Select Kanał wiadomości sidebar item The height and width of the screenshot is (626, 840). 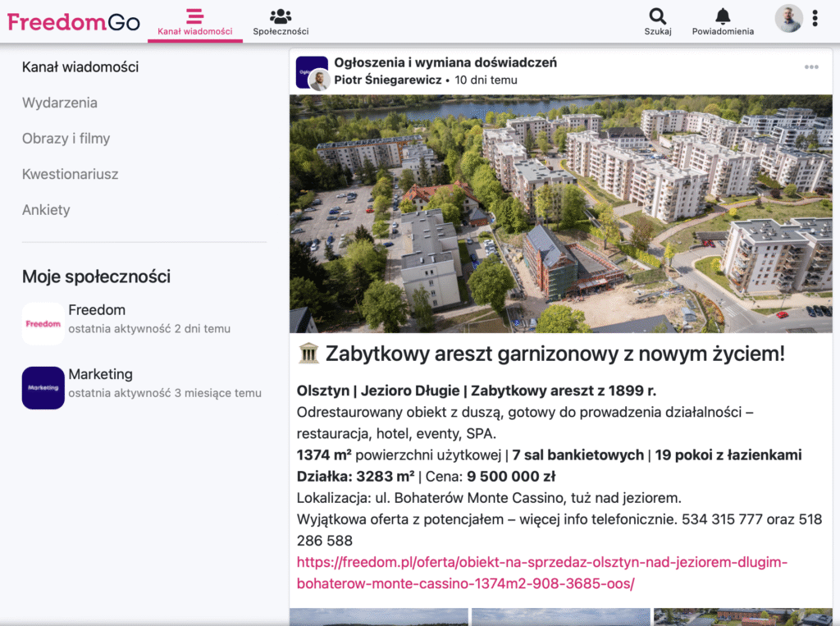[80, 67]
